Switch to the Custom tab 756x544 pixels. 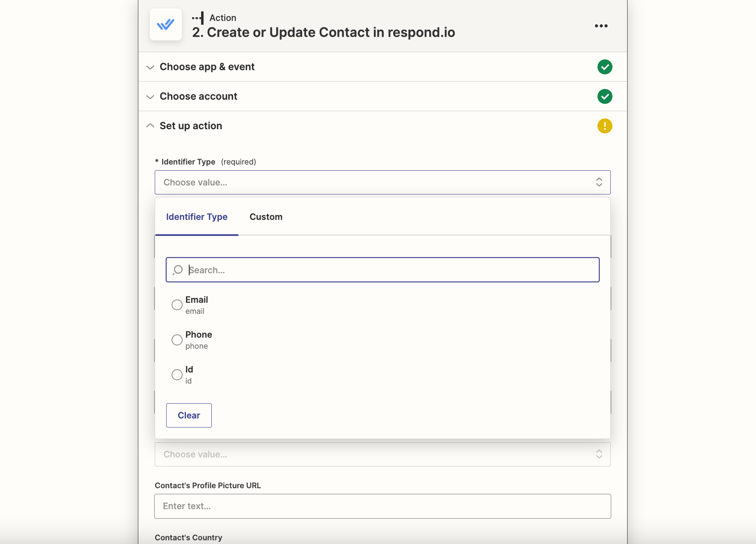266,217
